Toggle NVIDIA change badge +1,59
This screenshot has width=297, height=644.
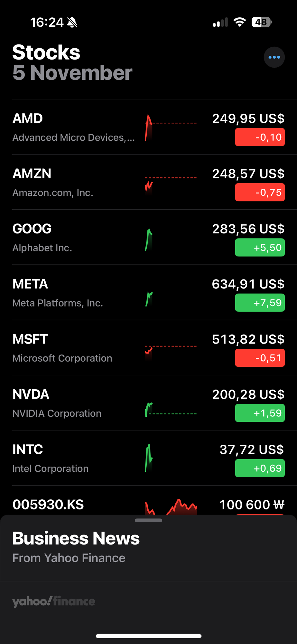(260, 413)
